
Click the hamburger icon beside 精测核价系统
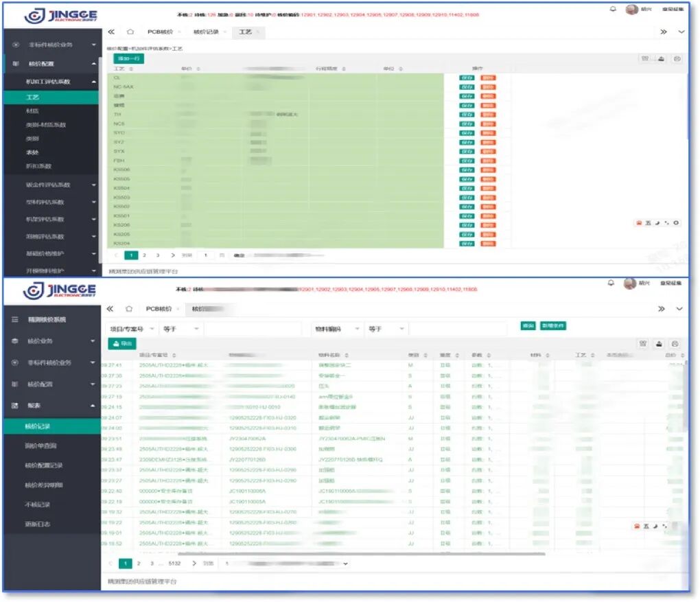coord(15,320)
